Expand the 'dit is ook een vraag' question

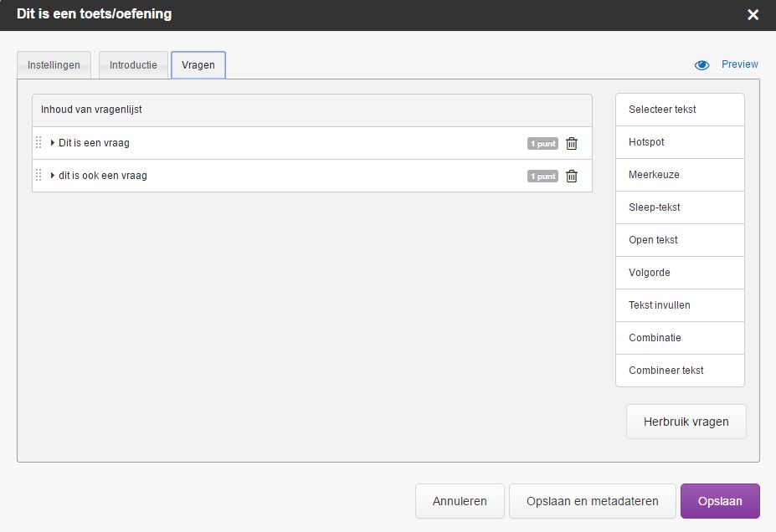(x=53, y=176)
